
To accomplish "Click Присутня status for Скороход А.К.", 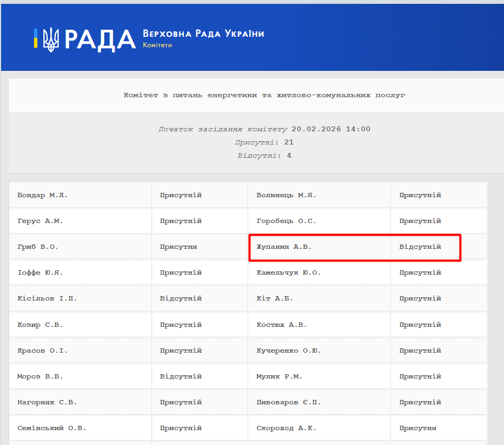I will point(418,428).
